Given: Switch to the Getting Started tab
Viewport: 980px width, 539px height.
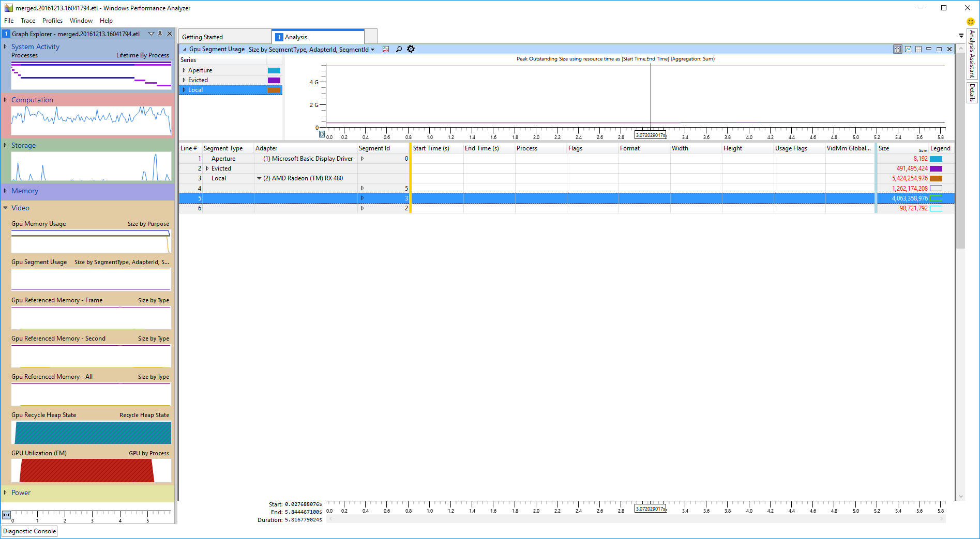Looking at the screenshot, I should [x=203, y=37].
